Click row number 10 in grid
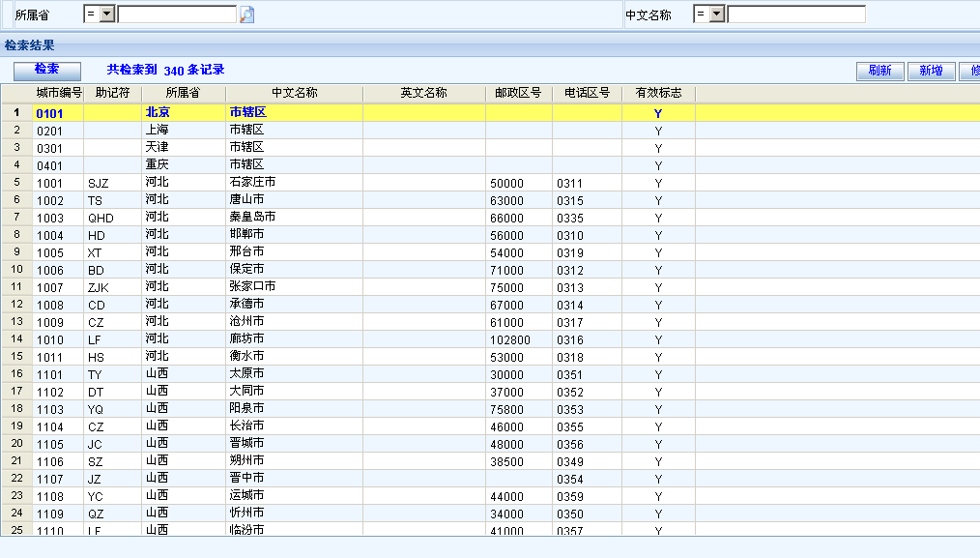 click(16, 270)
